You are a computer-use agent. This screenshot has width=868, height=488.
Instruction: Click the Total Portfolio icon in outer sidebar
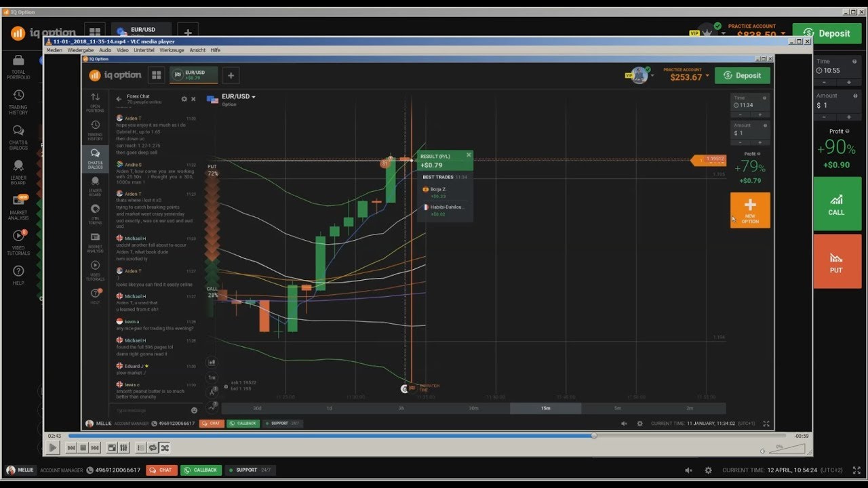pyautogui.click(x=18, y=67)
